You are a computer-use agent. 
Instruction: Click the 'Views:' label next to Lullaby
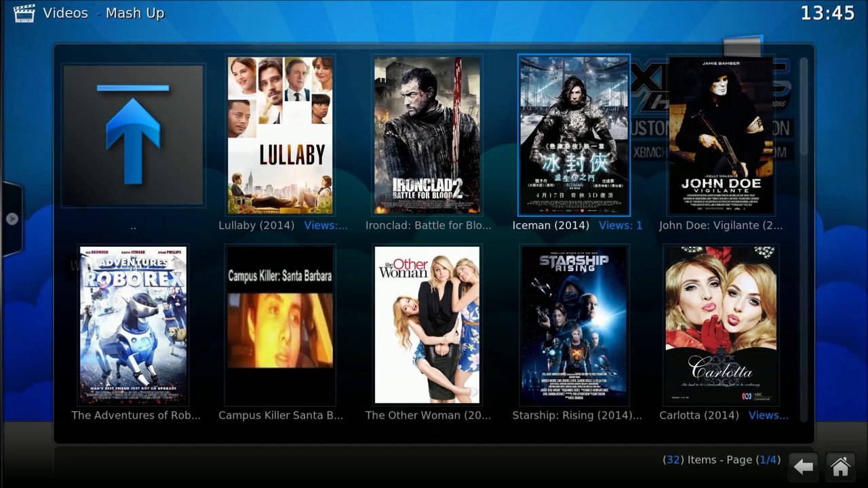tap(325, 225)
